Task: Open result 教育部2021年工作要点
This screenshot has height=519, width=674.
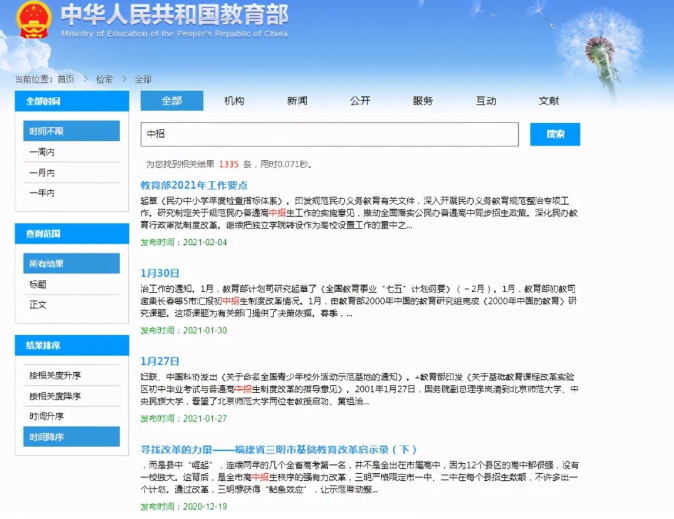Action: (x=193, y=185)
